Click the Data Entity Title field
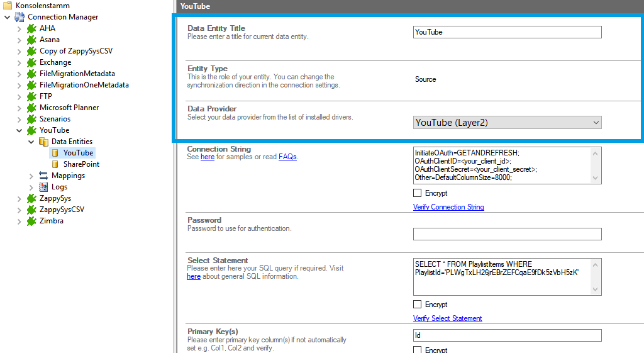 (507, 32)
